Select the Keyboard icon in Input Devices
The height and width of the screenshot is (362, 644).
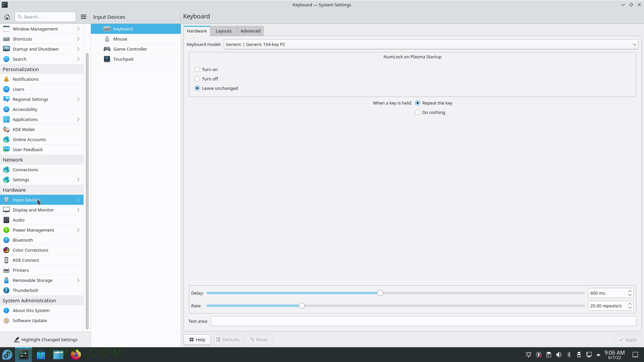tap(107, 29)
